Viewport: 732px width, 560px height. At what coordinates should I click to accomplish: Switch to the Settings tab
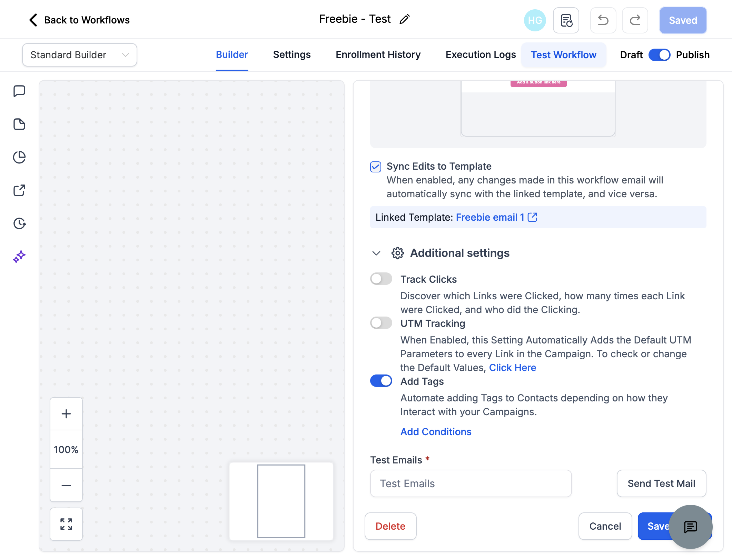point(292,54)
